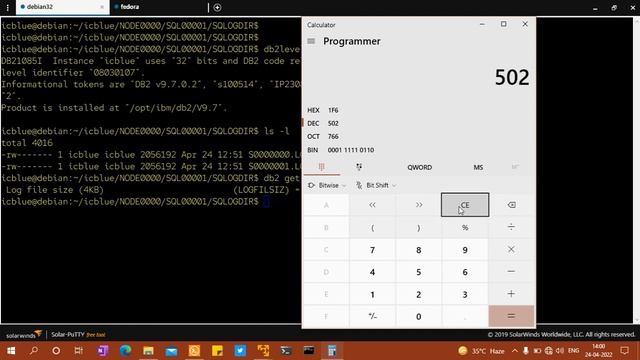
Task: Open the Twitter app on taskbar
Action: pos(240,351)
